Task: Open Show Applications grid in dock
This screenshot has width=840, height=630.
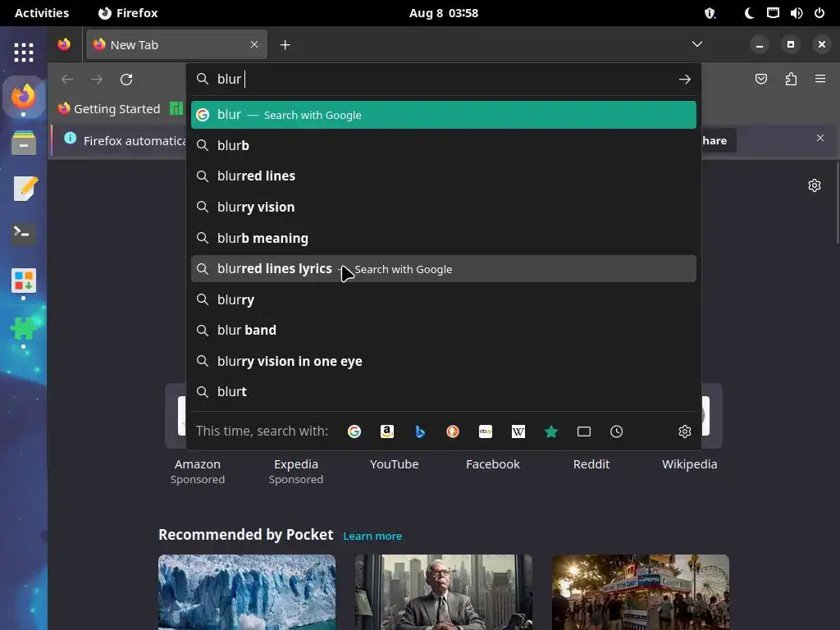Action: pyautogui.click(x=24, y=52)
